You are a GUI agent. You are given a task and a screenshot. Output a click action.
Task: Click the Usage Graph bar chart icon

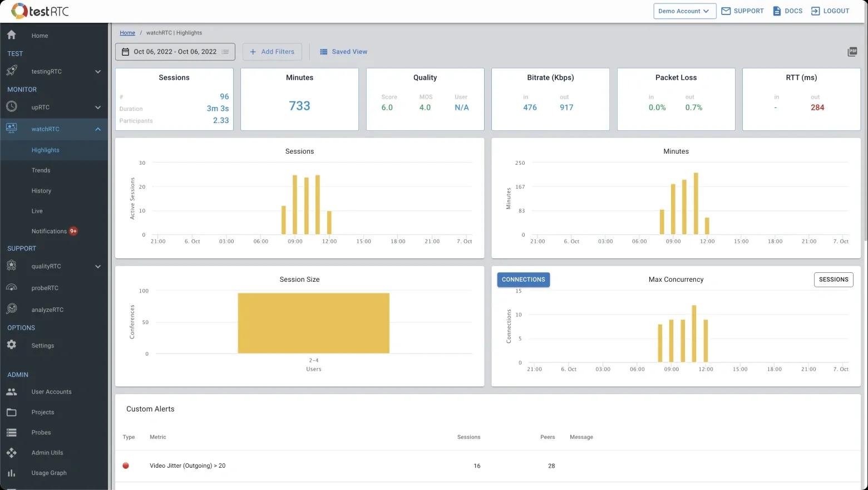pyautogui.click(x=12, y=473)
